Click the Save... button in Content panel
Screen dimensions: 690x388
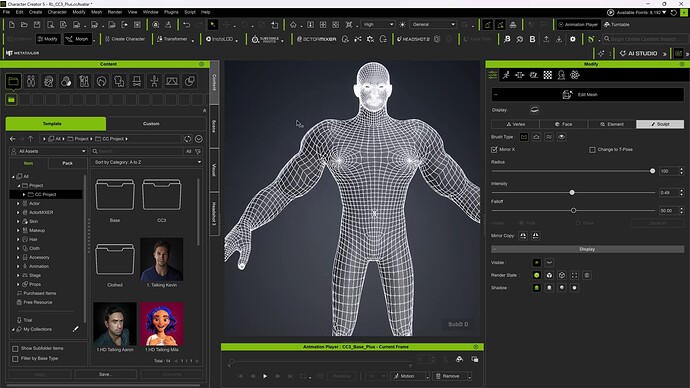[x=106, y=374]
